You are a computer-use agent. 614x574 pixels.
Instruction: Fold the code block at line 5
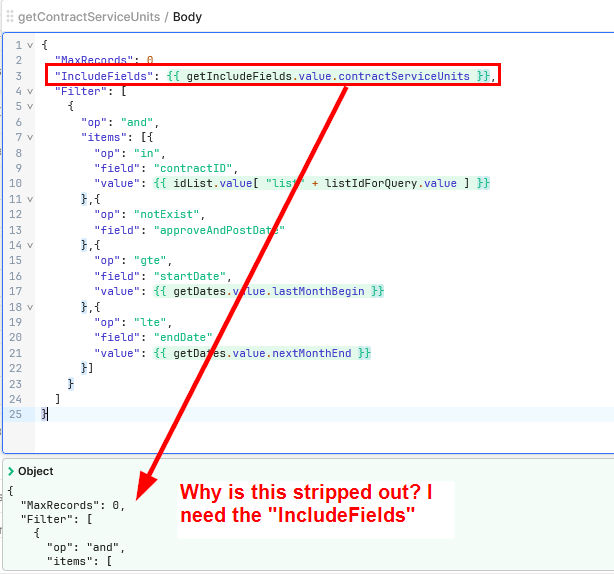point(30,106)
